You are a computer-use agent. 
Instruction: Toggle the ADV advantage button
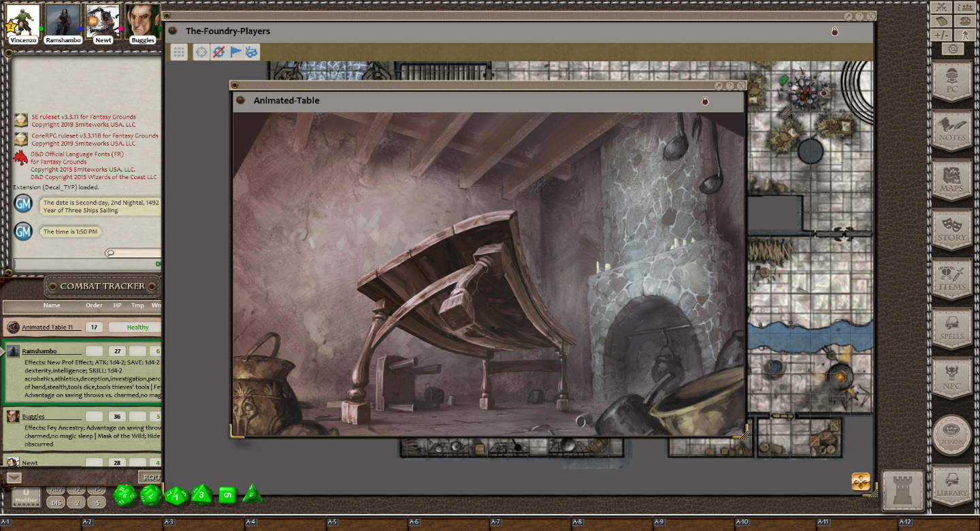(x=56, y=490)
